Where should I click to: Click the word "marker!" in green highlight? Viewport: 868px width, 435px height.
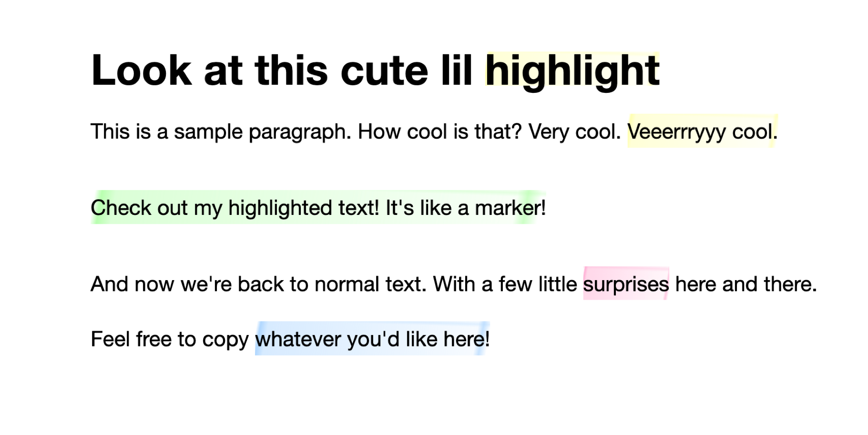(511, 208)
